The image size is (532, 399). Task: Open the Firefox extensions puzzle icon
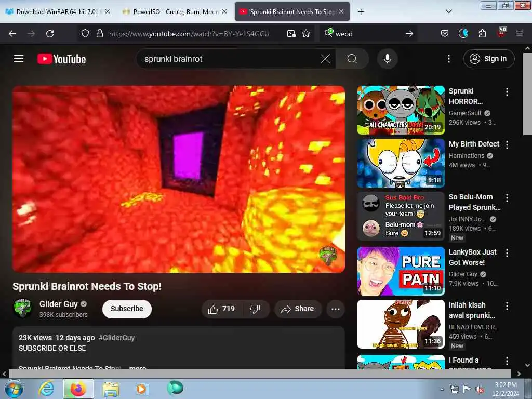pos(482,33)
